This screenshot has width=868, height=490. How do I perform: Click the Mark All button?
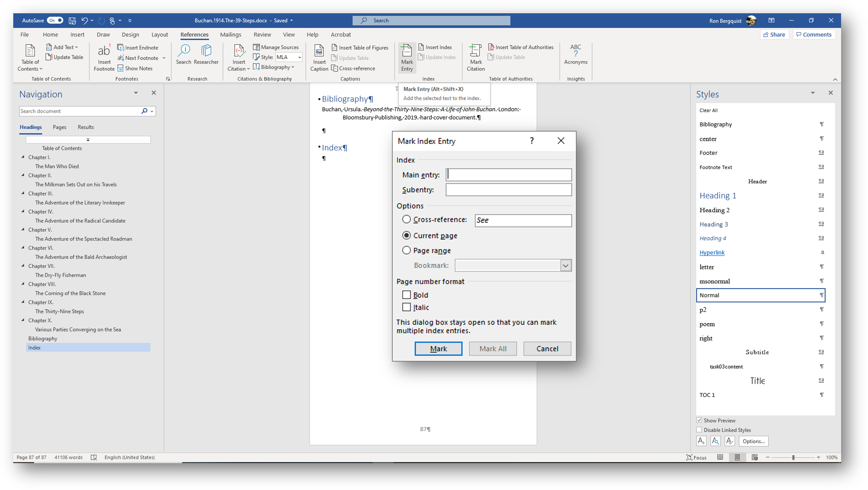492,348
